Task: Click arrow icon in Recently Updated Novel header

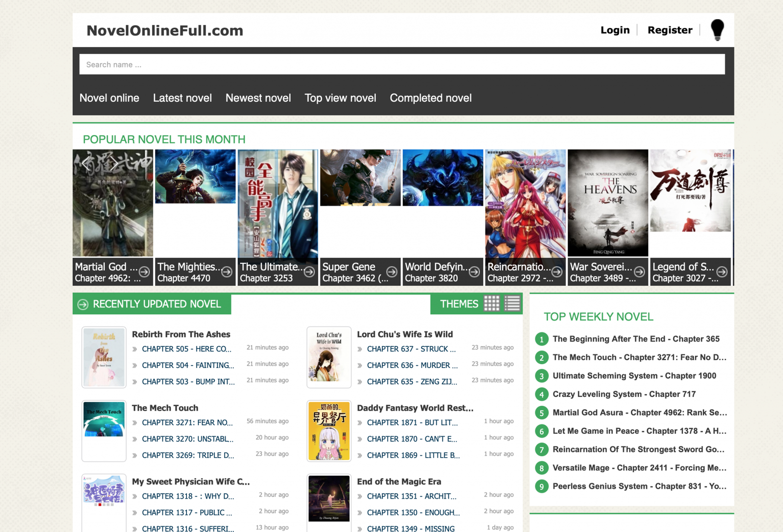Action: tap(84, 304)
